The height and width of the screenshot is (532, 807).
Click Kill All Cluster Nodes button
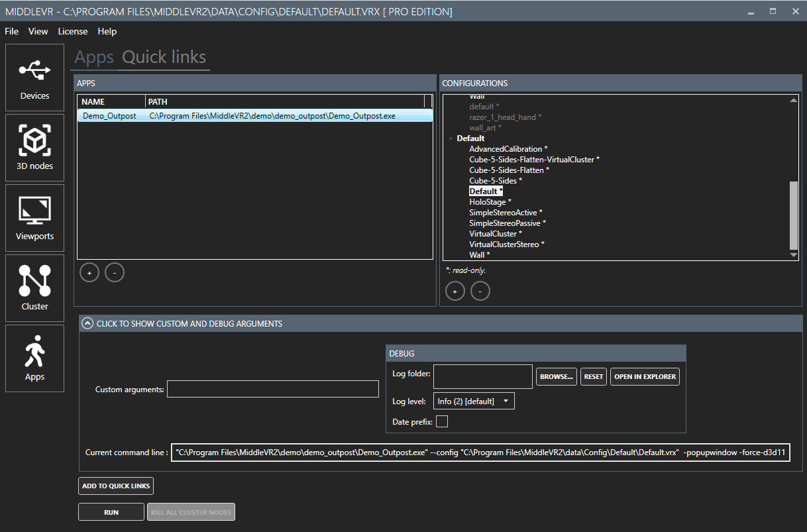point(191,512)
